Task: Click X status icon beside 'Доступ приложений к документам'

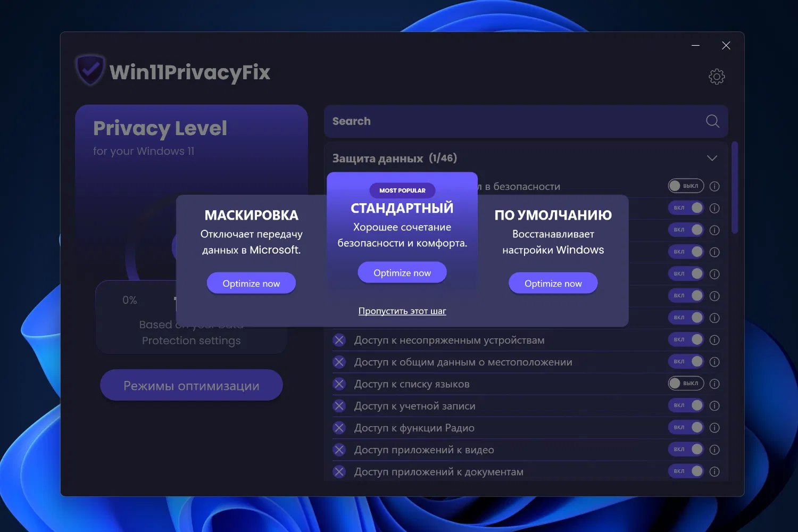Action: point(339,471)
